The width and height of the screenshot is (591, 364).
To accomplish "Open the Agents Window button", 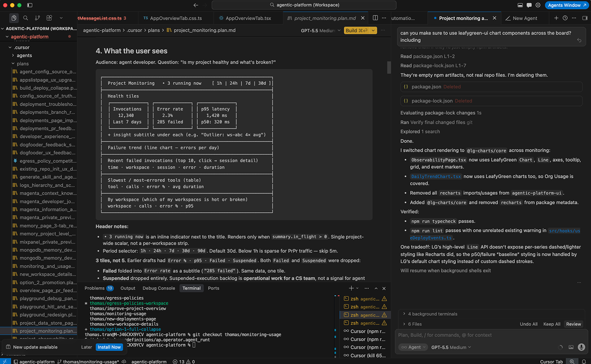I will [x=567, y=5].
